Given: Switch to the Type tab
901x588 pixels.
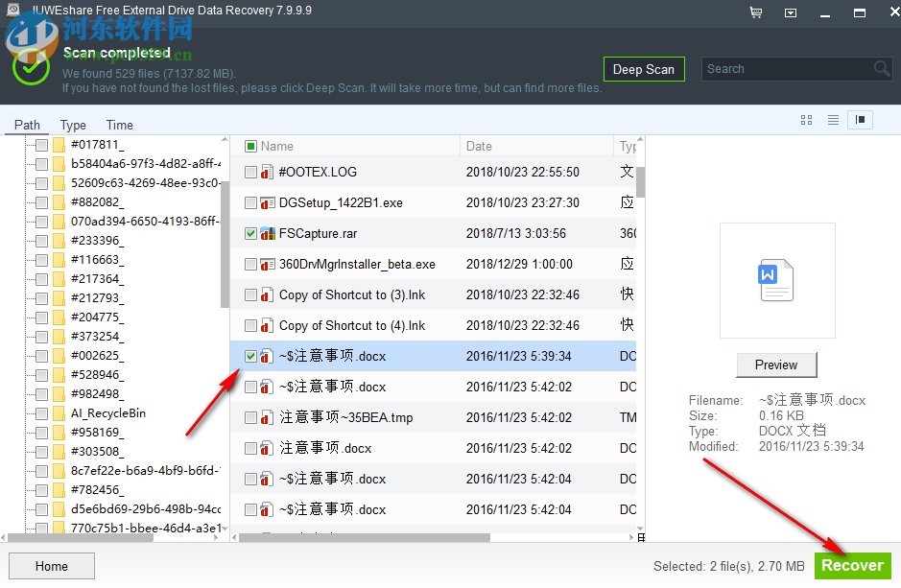Looking at the screenshot, I should (x=73, y=125).
